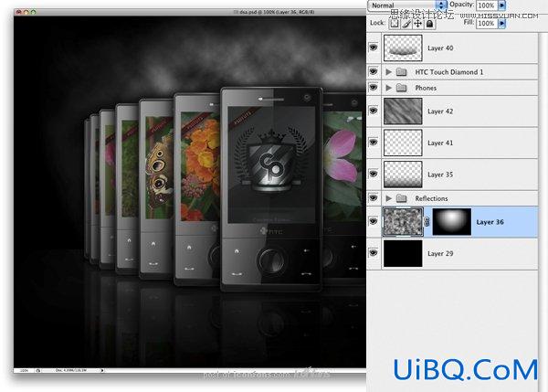Select the Layer 29 name
The image size is (548, 392).
[x=440, y=253]
